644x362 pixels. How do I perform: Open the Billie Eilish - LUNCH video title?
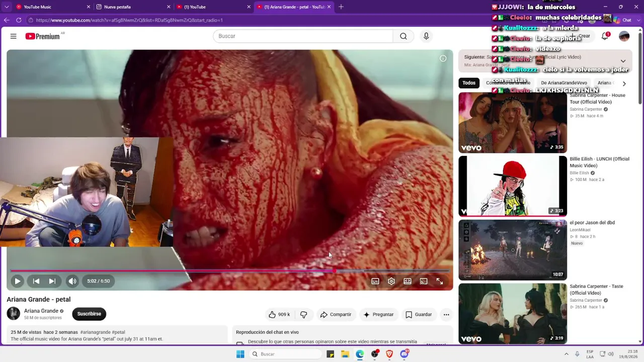coord(599,162)
